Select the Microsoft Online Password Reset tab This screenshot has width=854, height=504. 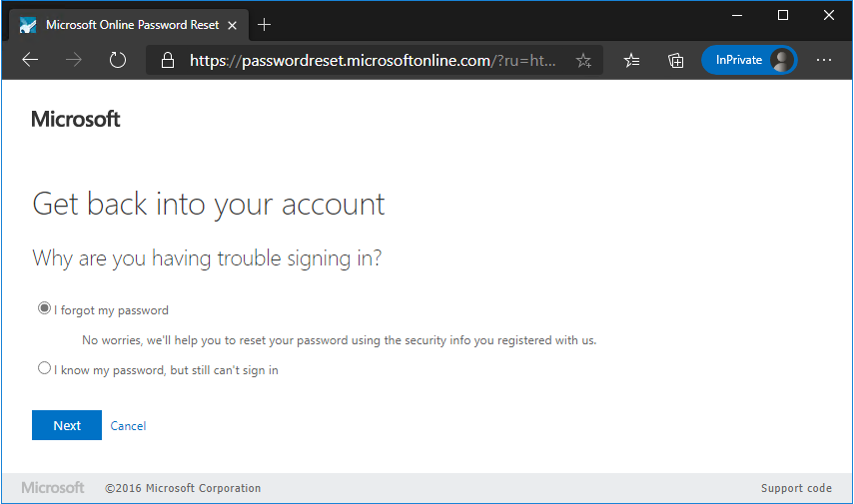click(x=129, y=25)
